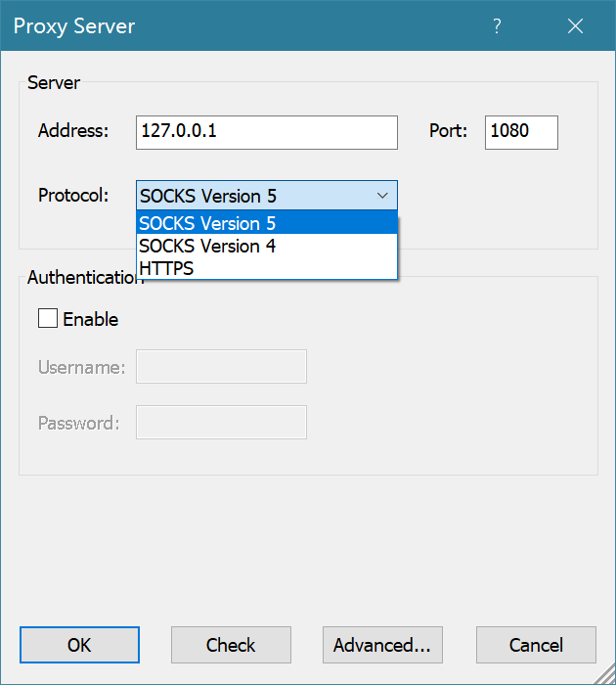Click the Port number field
This screenshot has height=685, width=616.
(520, 132)
